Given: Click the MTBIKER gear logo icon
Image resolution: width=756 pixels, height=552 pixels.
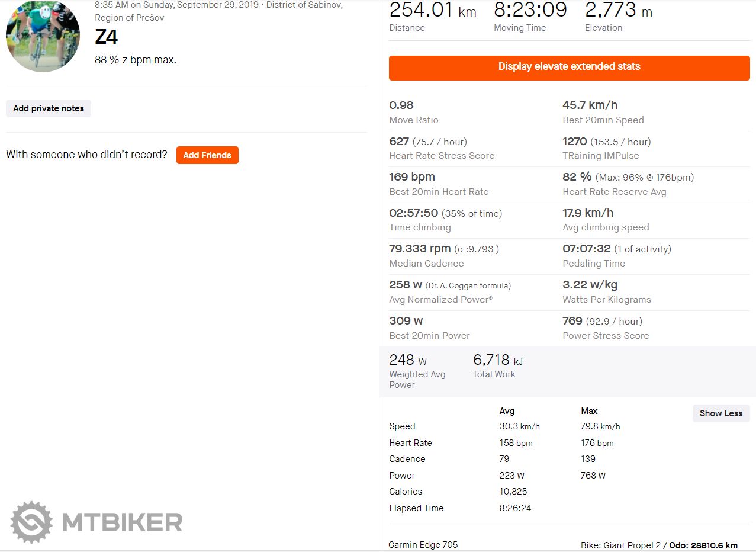Looking at the screenshot, I should pos(31,522).
